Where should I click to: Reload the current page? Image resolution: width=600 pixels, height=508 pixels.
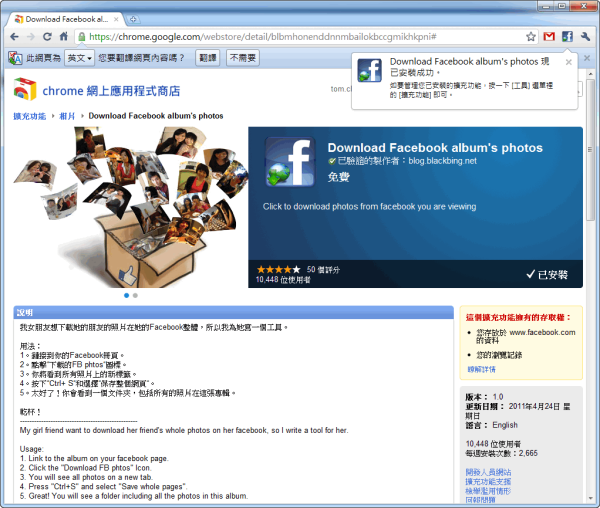tap(47, 37)
